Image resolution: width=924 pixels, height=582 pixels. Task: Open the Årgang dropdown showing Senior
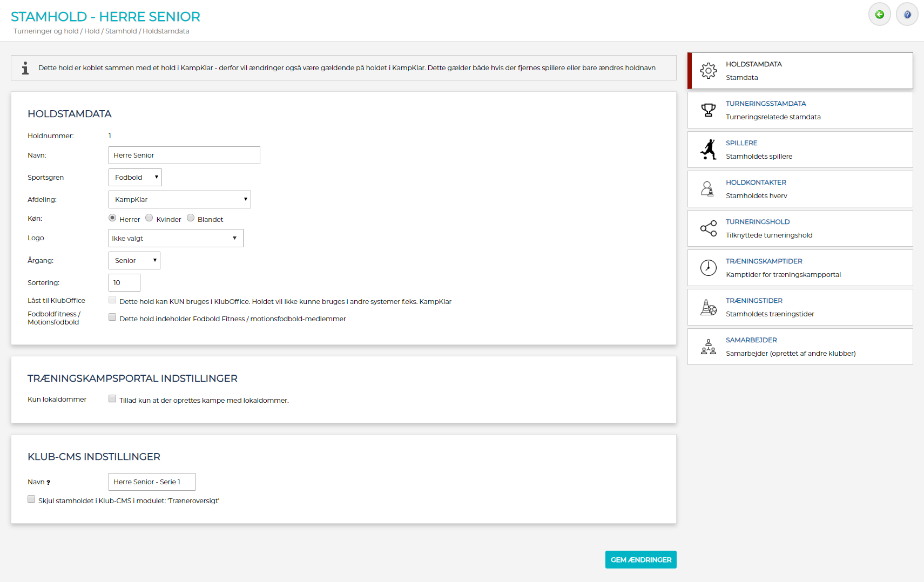tap(134, 261)
